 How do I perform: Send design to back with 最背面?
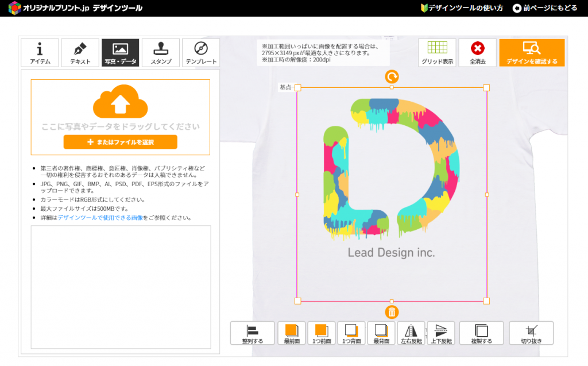coord(381,333)
